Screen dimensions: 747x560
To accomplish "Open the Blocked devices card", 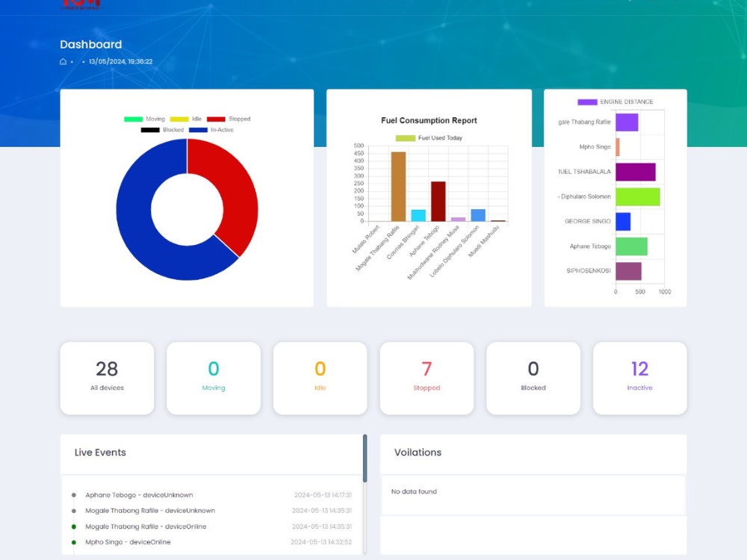I will point(533,378).
